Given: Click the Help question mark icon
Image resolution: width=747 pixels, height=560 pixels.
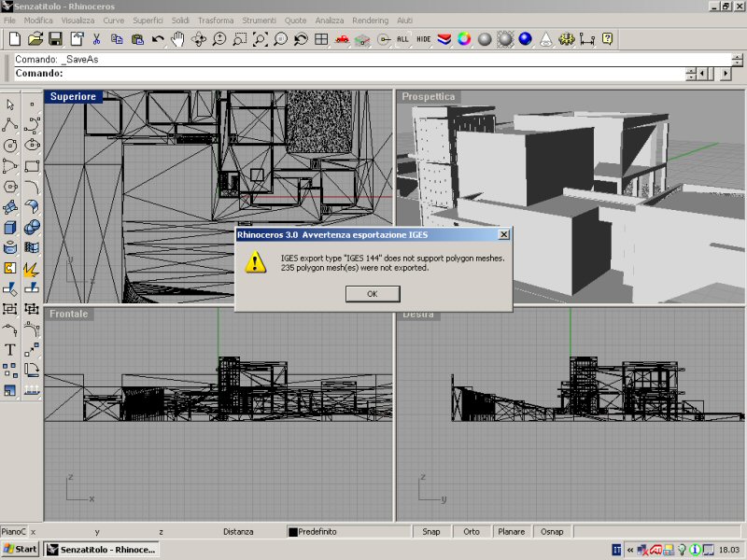Looking at the screenshot, I should (608, 39).
